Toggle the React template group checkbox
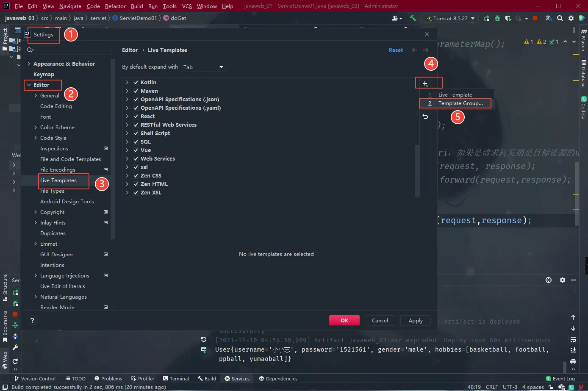588x391 pixels. pos(136,116)
